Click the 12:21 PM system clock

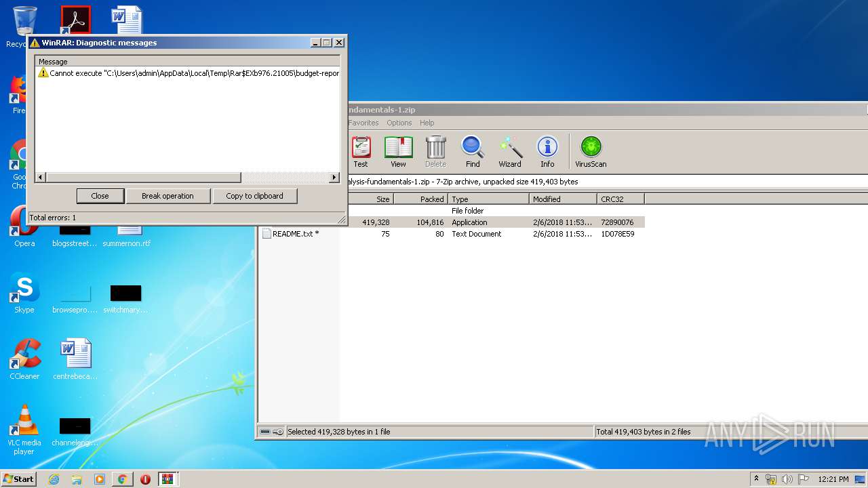(833, 479)
